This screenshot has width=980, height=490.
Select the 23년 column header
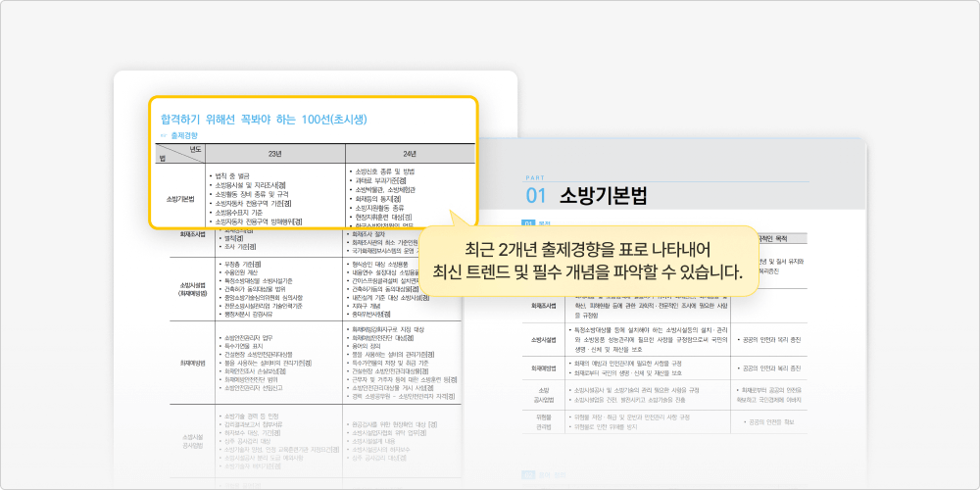pos(274,154)
